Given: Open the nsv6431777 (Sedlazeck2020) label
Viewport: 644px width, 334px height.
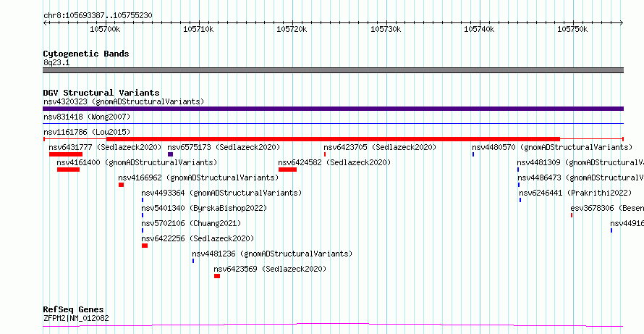Looking at the screenshot, I should point(105,147).
